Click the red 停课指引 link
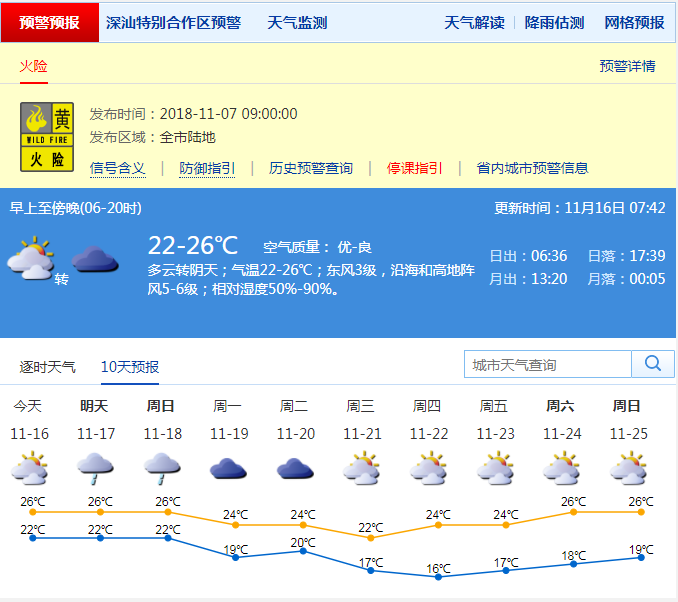 [x=414, y=168]
